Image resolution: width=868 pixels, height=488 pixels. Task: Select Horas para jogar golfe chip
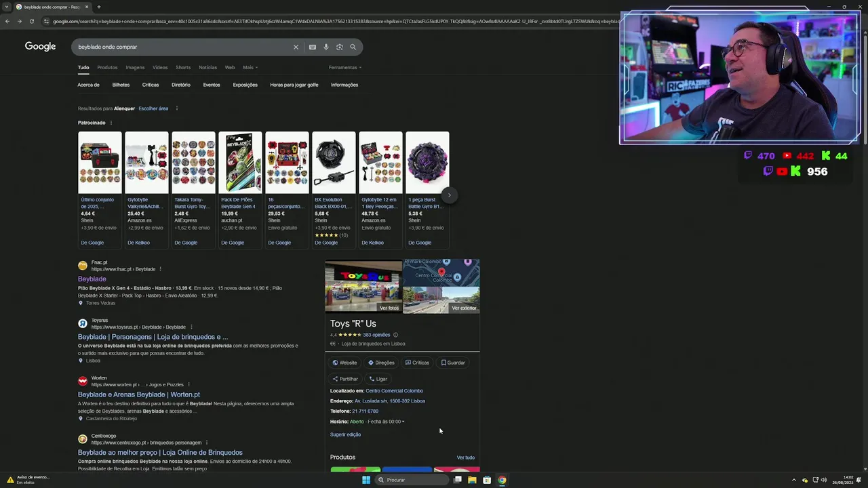[294, 85]
